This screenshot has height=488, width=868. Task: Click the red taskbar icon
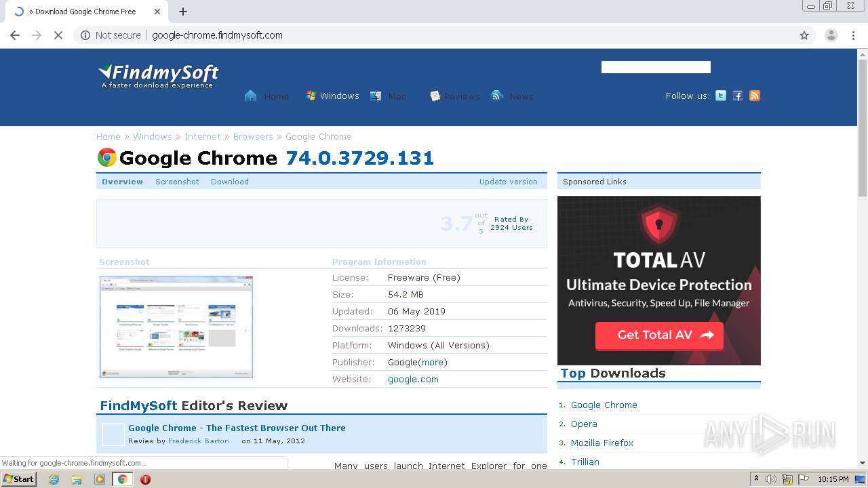coord(145,479)
